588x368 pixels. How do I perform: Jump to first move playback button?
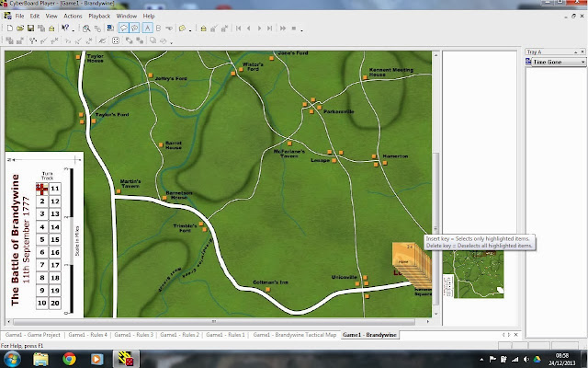click(x=239, y=29)
